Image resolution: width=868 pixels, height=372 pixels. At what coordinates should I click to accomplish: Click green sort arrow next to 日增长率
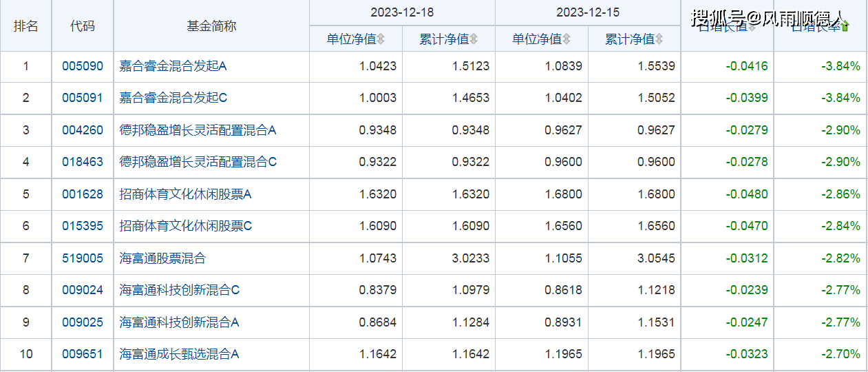(x=845, y=26)
